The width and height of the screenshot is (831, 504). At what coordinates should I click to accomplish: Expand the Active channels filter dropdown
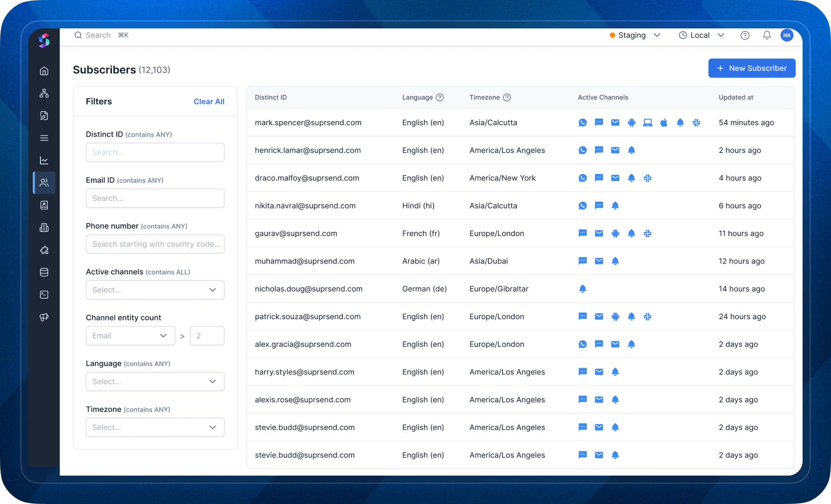coord(155,290)
